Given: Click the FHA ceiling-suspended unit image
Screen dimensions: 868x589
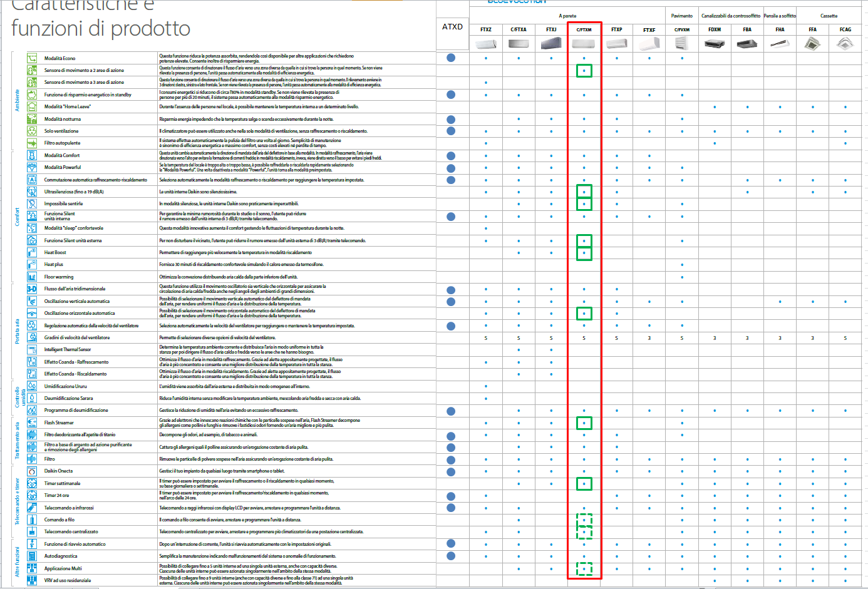Looking at the screenshot, I should point(780,44).
